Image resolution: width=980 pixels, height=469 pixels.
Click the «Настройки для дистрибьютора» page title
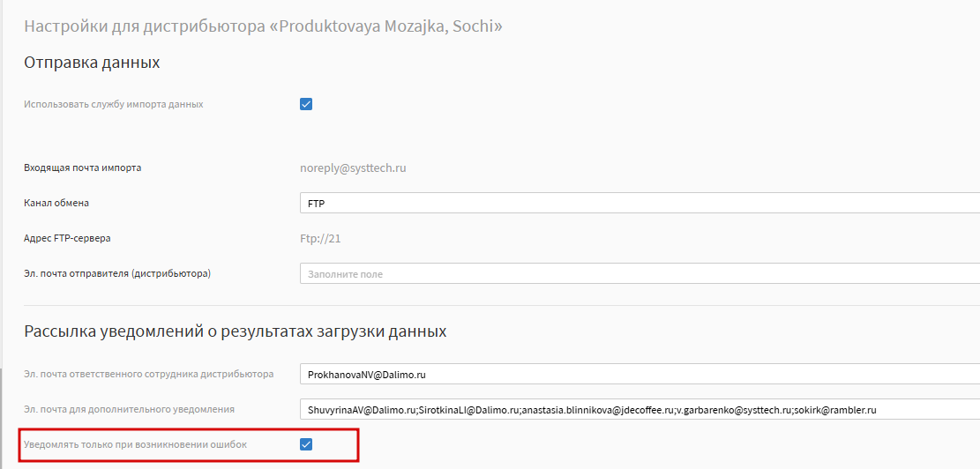145,26
